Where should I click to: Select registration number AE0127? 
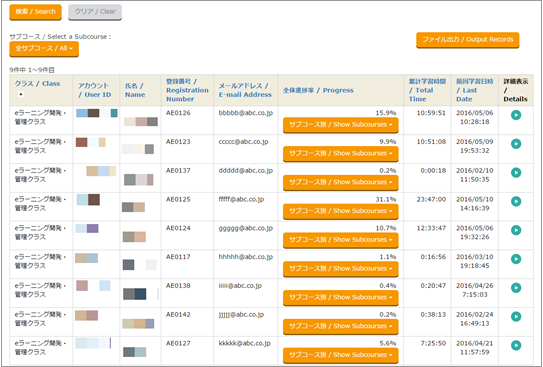[x=178, y=343]
